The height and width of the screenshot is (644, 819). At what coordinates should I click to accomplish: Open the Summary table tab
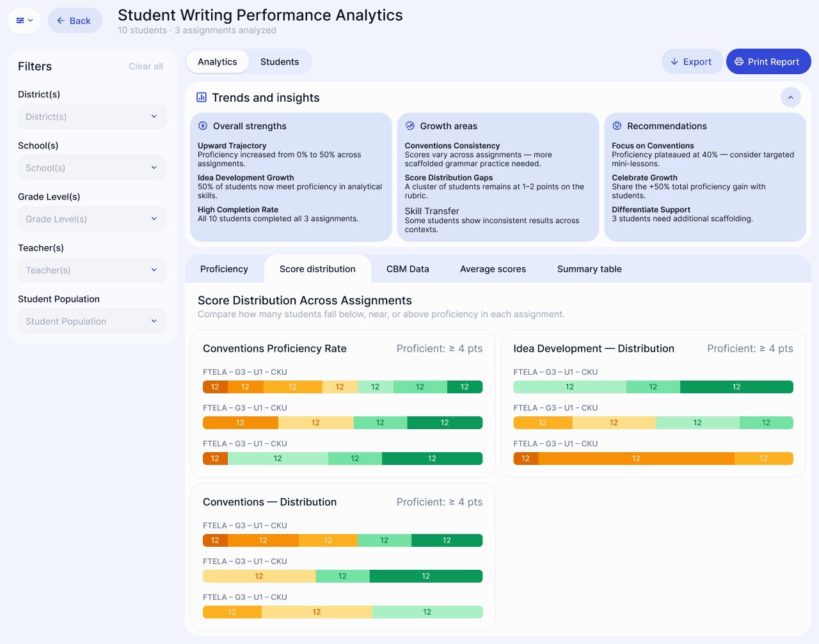pyautogui.click(x=589, y=269)
